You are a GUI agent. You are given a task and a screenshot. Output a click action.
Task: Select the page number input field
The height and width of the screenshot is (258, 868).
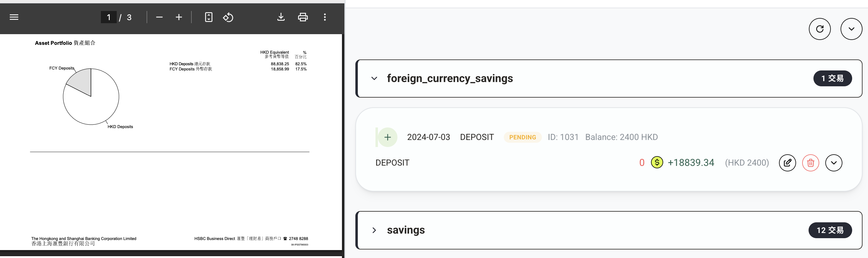[108, 17]
